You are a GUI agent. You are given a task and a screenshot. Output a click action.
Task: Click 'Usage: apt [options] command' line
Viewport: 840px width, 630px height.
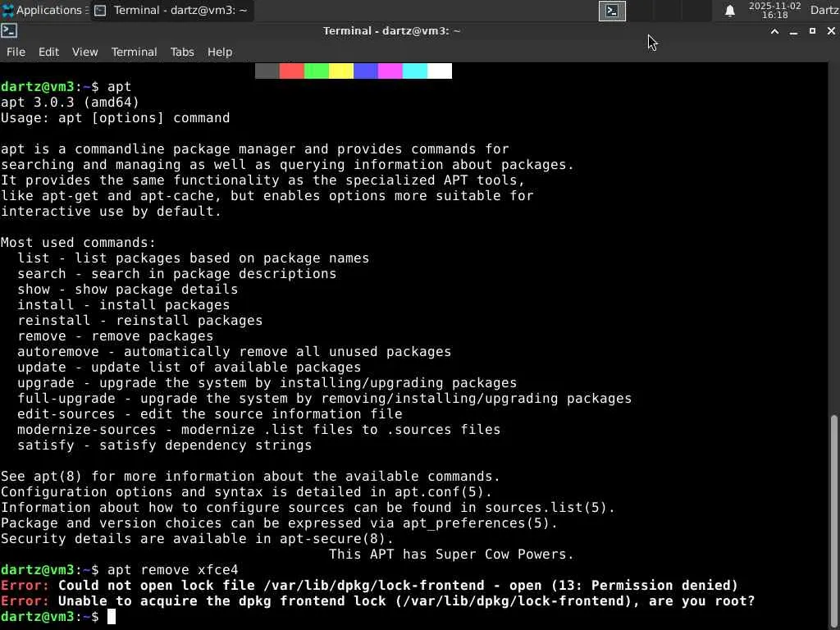click(115, 118)
